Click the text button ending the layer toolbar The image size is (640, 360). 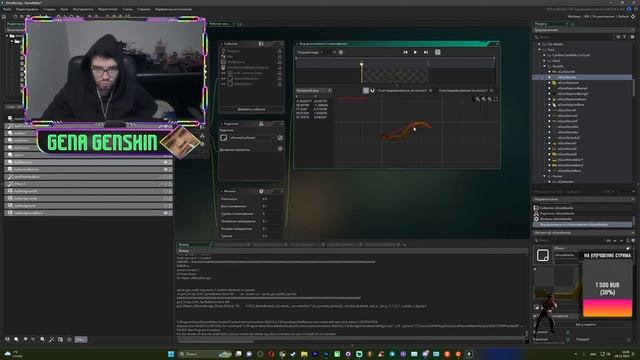tap(81, 340)
